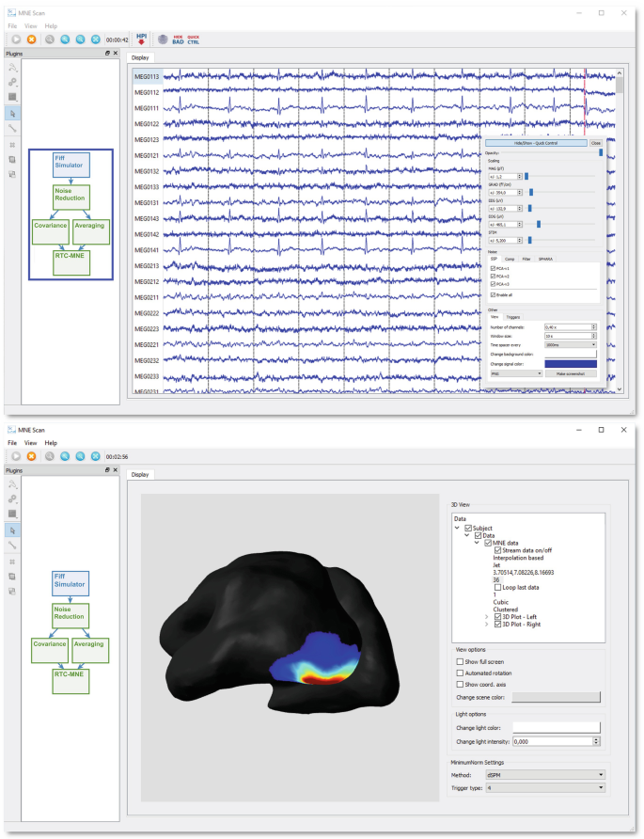Enable the Loop last data checkbox
This screenshot has height=839, width=644.
(497, 588)
